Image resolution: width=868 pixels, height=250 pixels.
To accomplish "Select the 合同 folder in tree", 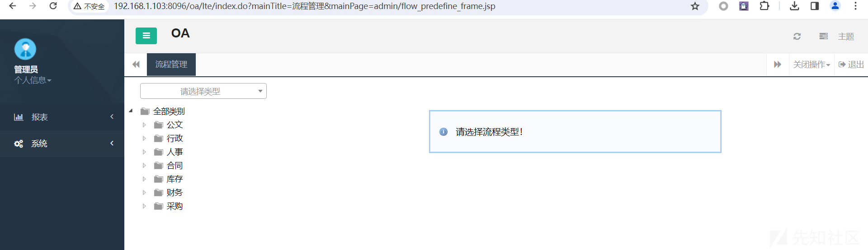I will coord(175,166).
